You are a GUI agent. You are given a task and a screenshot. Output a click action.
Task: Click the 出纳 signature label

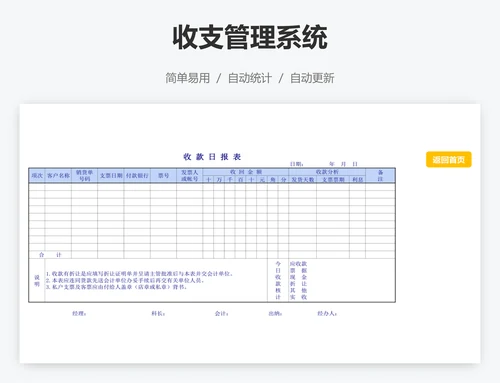[x=275, y=314]
